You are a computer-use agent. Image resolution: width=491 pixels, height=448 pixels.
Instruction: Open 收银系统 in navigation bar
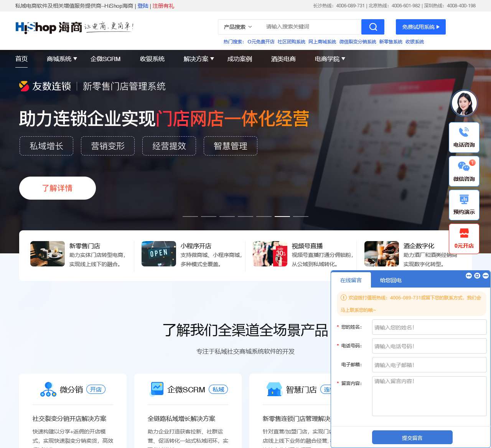(x=152, y=59)
